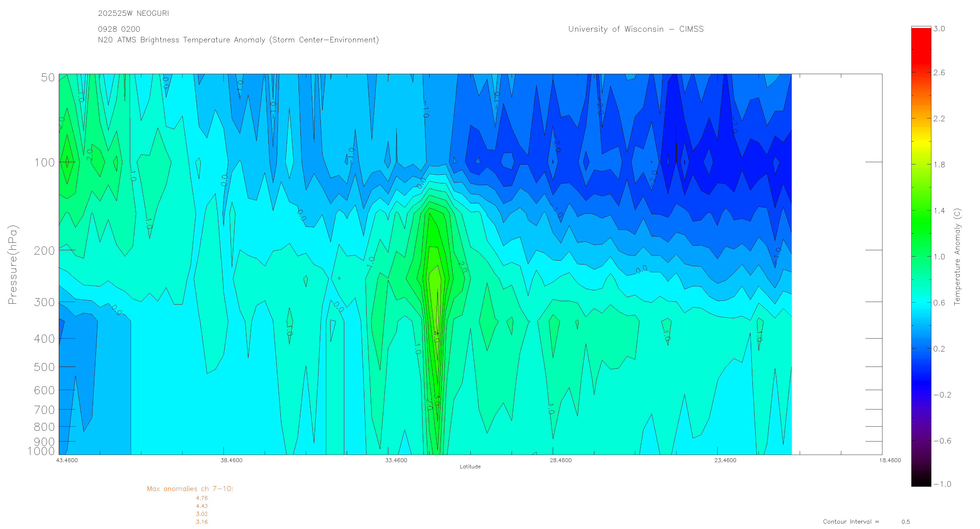The height and width of the screenshot is (529, 980).
Task: Click Max anomalies ch 7-10 heading
Action: tap(190, 489)
